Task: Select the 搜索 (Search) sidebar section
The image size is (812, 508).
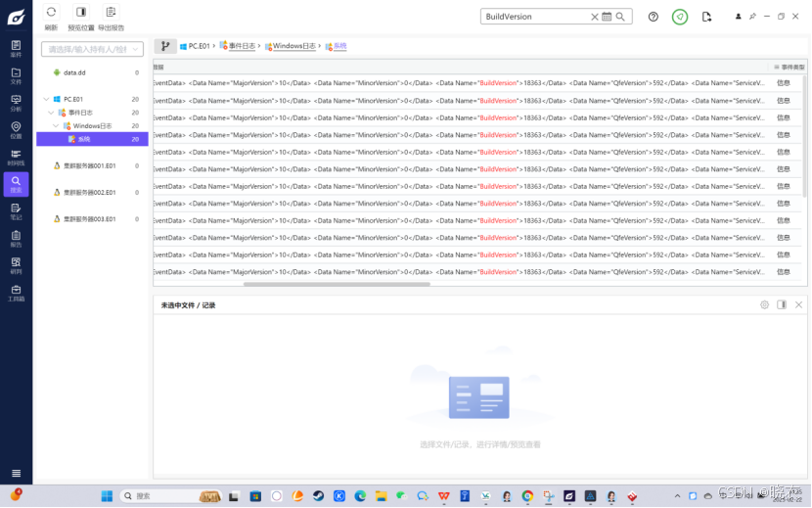Action: coord(16,184)
